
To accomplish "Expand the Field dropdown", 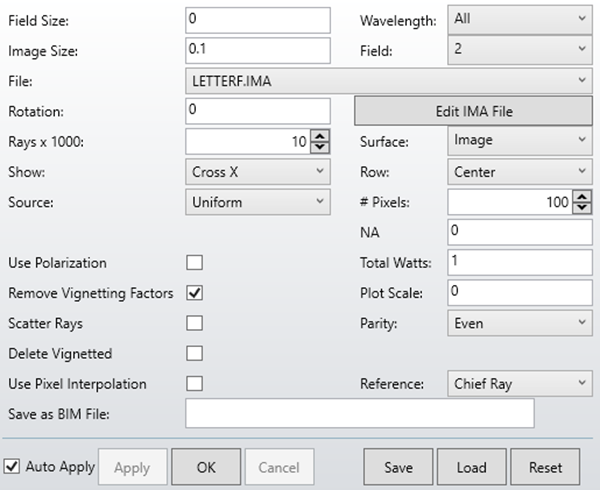I will 518,48.
